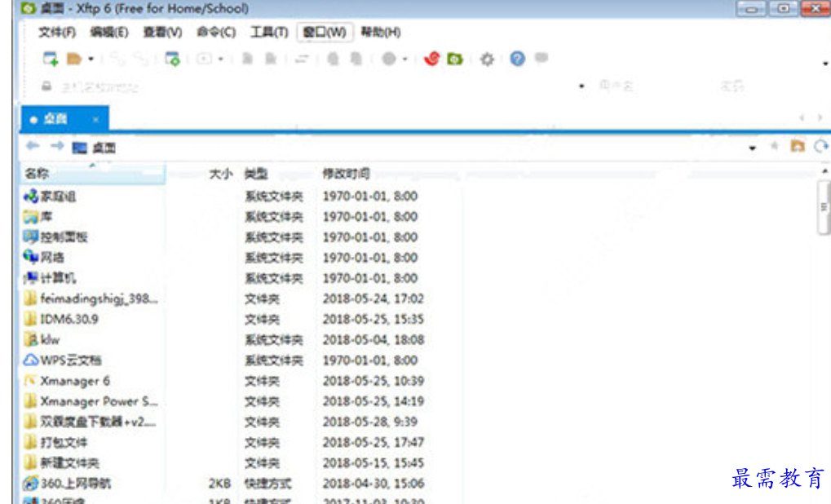This screenshot has width=831, height=504.
Task: Expand the host address dropdown arrow
Action: (x=581, y=86)
